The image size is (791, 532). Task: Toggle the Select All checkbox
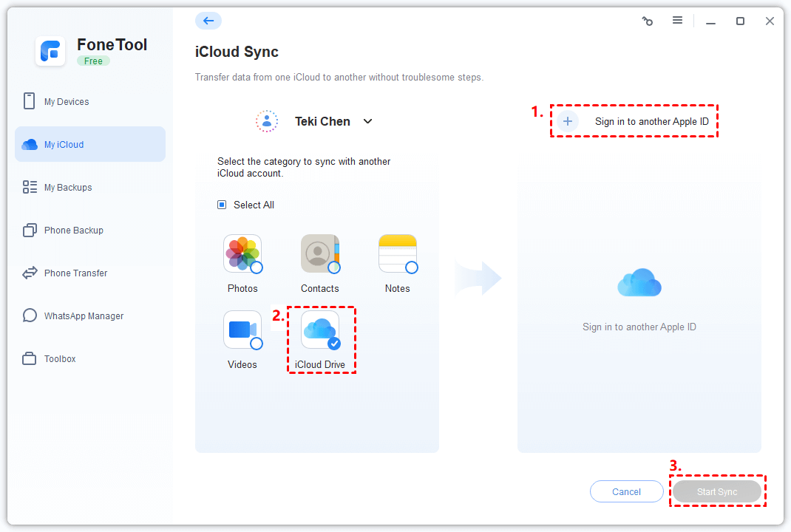pyautogui.click(x=222, y=205)
